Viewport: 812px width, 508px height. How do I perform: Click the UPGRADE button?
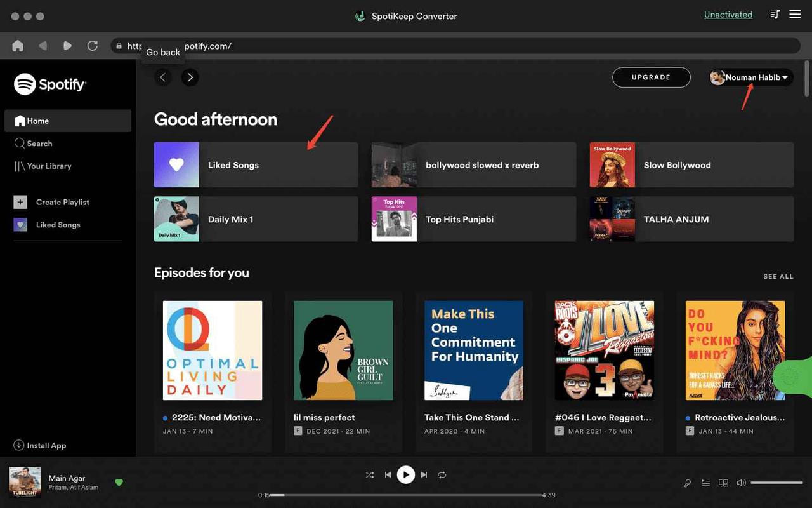coord(651,77)
